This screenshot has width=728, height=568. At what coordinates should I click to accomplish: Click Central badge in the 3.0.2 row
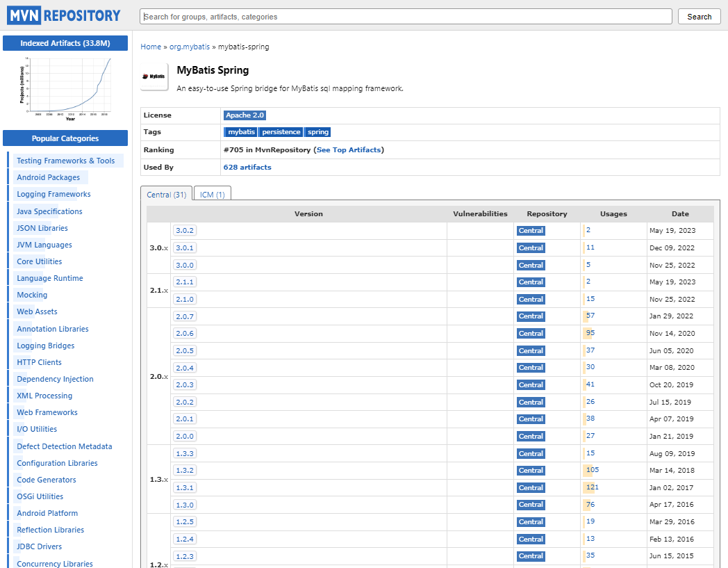pyautogui.click(x=531, y=231)
